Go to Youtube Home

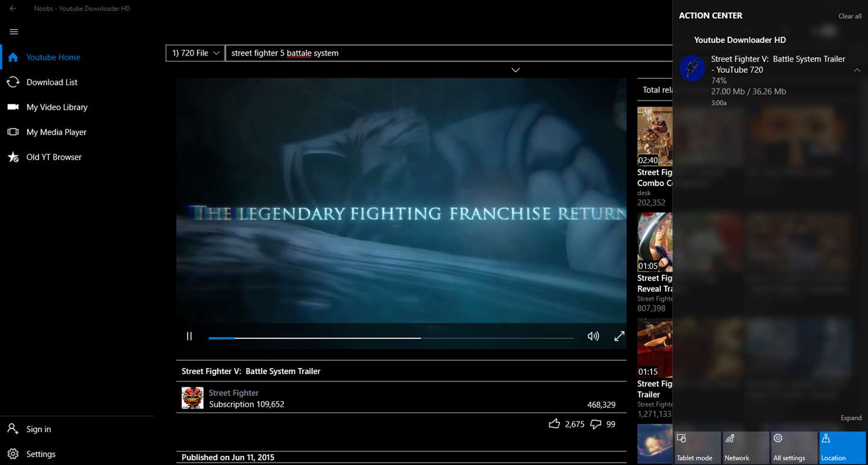coord(77,57)
